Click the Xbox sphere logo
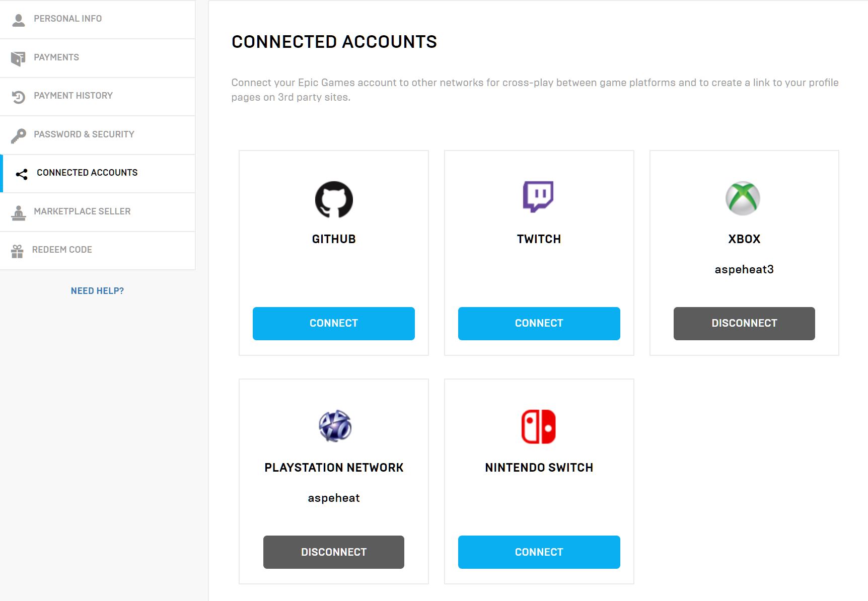The height and width of the screenshot is (601, 868). [x=743, y=198]
